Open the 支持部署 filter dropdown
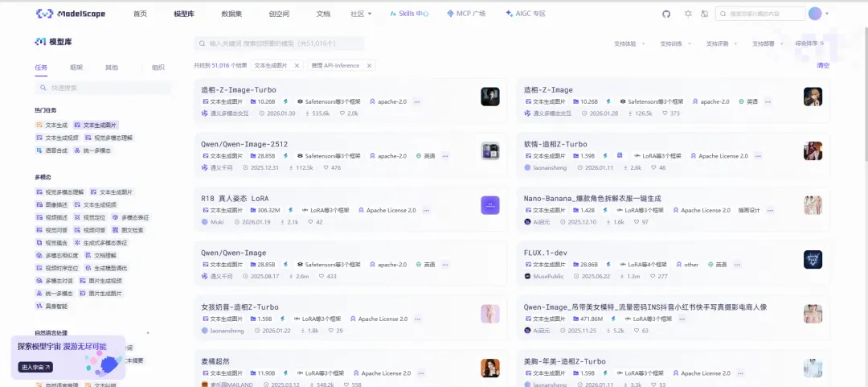The width and height of the screenshot is (868, 387). click(x=766, y=43)
